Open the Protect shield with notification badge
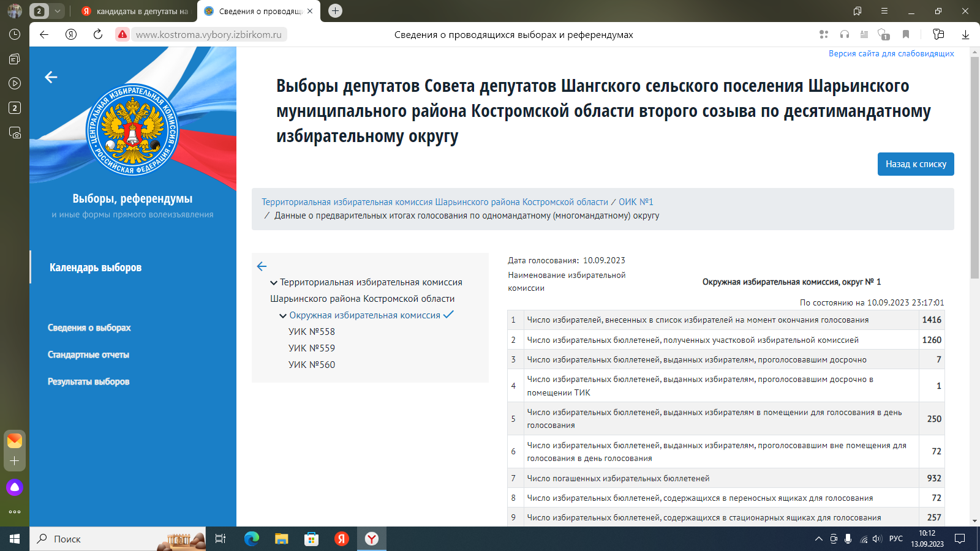Viewport: 980px width, 551px height. pyautogui.click(x=883, y=34)
